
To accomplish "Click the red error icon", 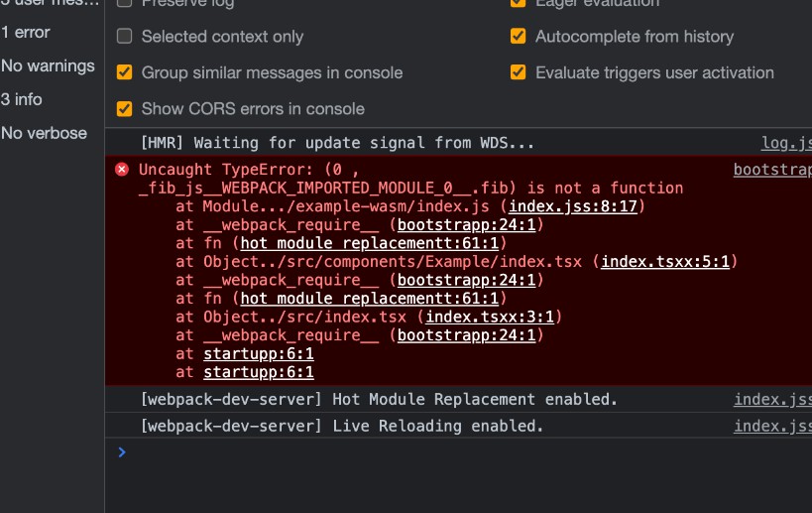I will pos(122,170).
